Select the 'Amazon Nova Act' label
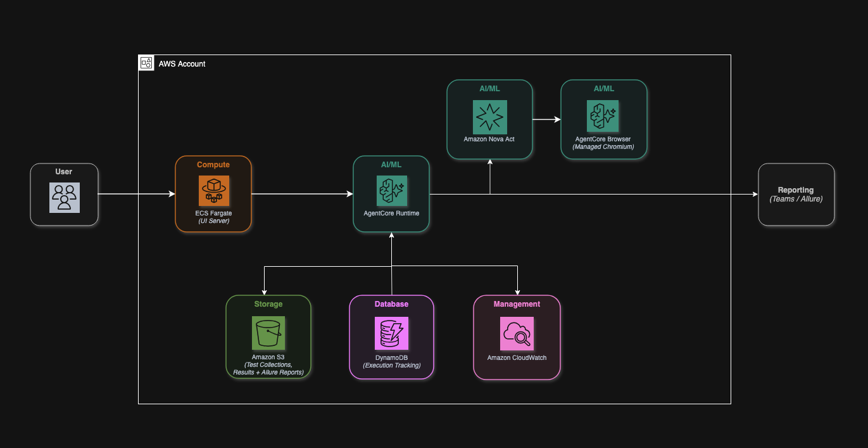 (490, 139)
